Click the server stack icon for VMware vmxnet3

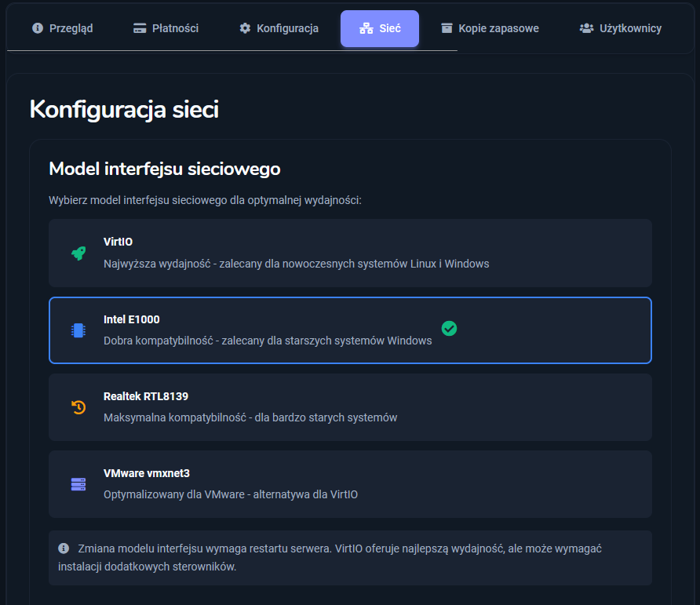(x=78, y=484)
